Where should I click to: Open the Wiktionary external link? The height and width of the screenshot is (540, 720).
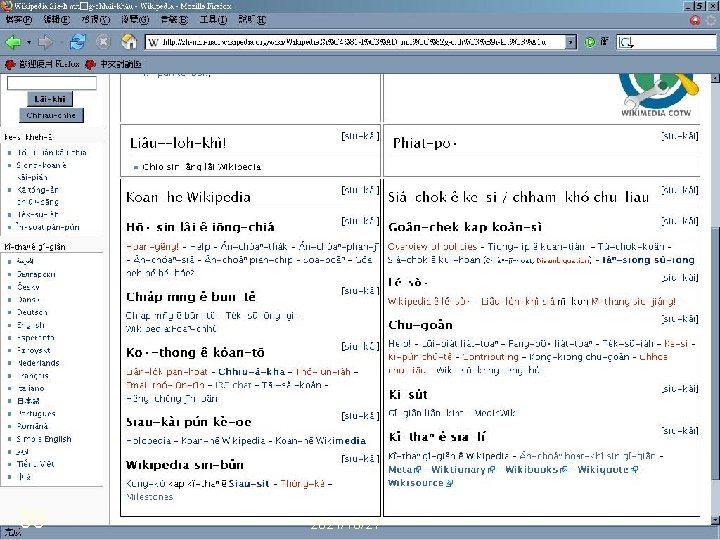click(463, 469)
